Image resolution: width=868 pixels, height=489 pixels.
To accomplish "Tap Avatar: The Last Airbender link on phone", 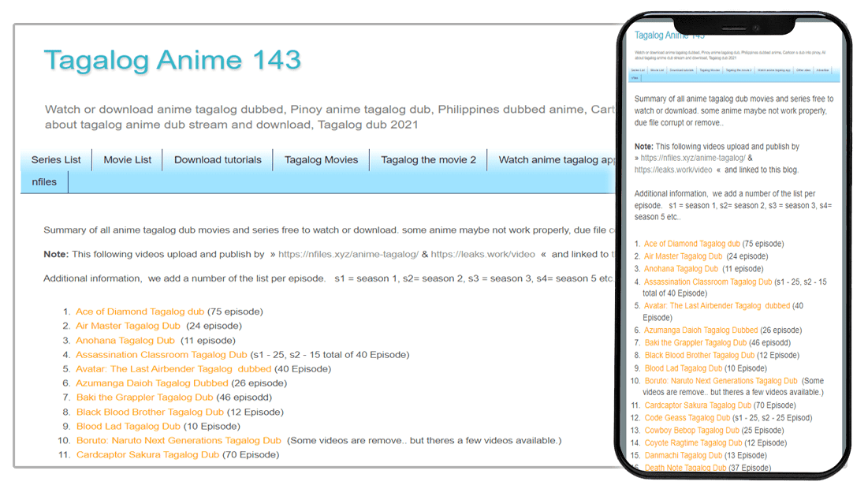I will (x=717, y=306).
